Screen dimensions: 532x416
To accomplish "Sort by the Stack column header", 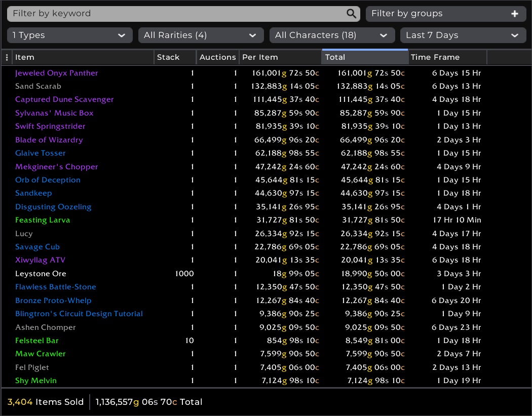I will (175, 57).
